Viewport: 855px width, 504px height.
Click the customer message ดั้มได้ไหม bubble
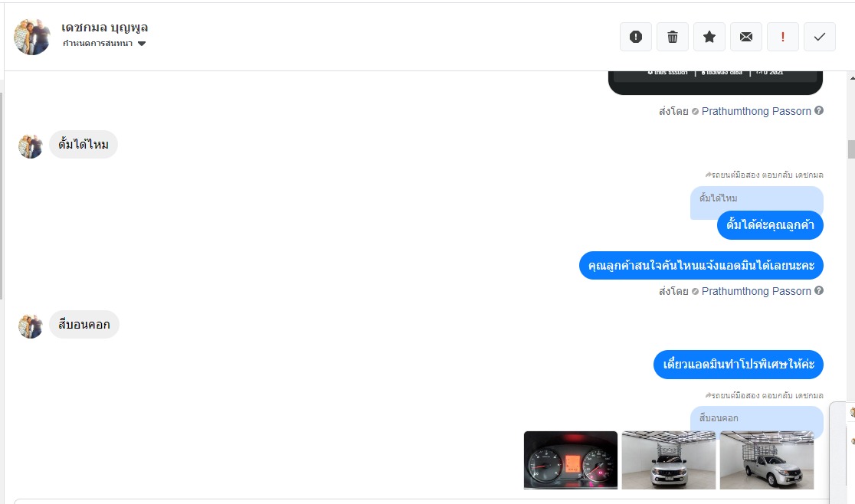point(84,145)
